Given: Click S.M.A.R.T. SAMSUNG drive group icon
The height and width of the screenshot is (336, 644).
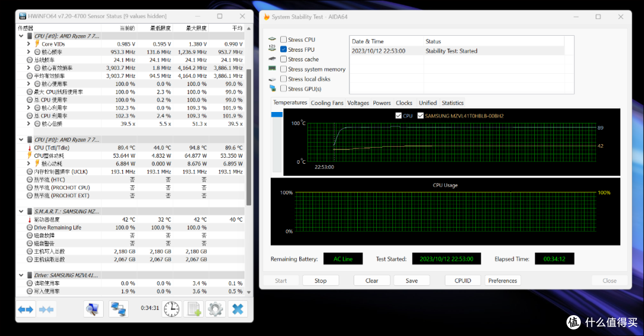Looking at the screenshot, I should click(30, 211).
